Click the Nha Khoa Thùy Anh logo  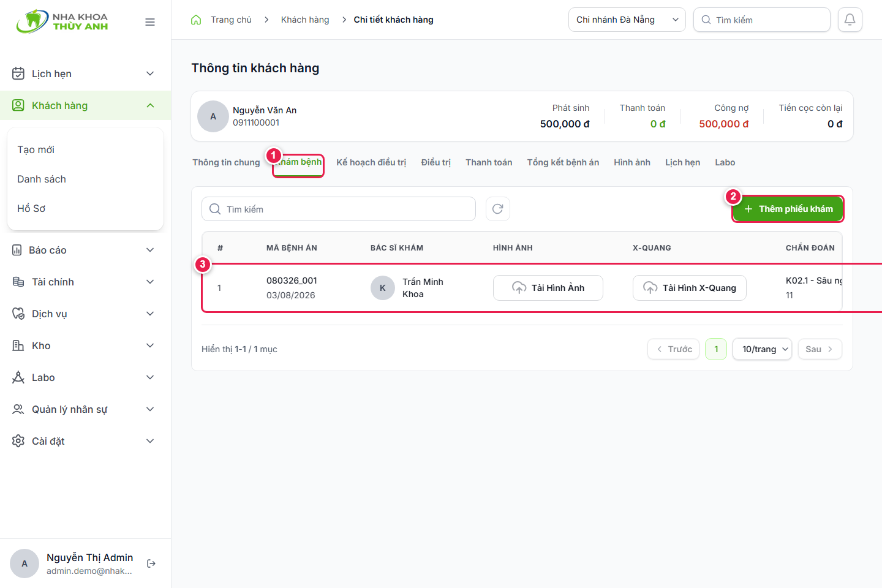[x=62, y=21]
